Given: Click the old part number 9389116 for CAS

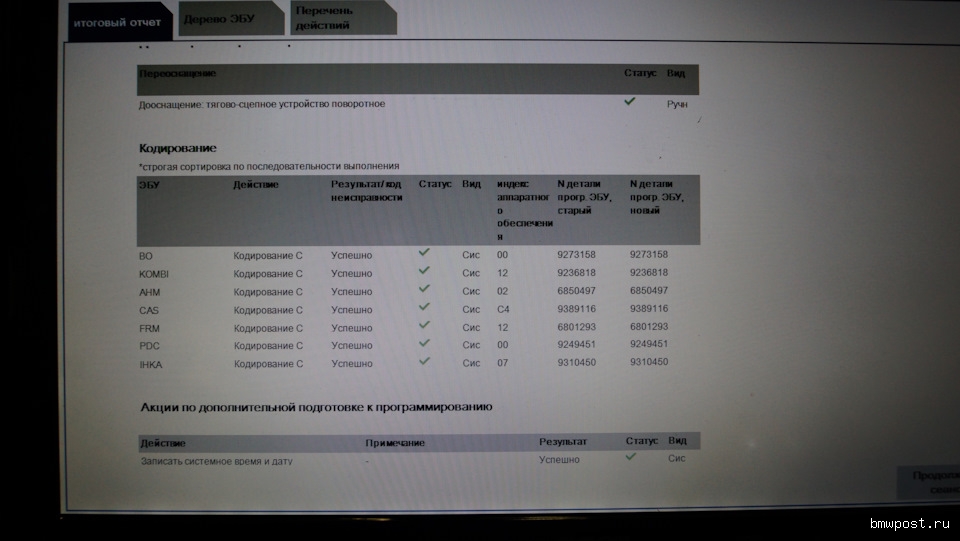Looking at the screenshot, I should click(576, 310).
